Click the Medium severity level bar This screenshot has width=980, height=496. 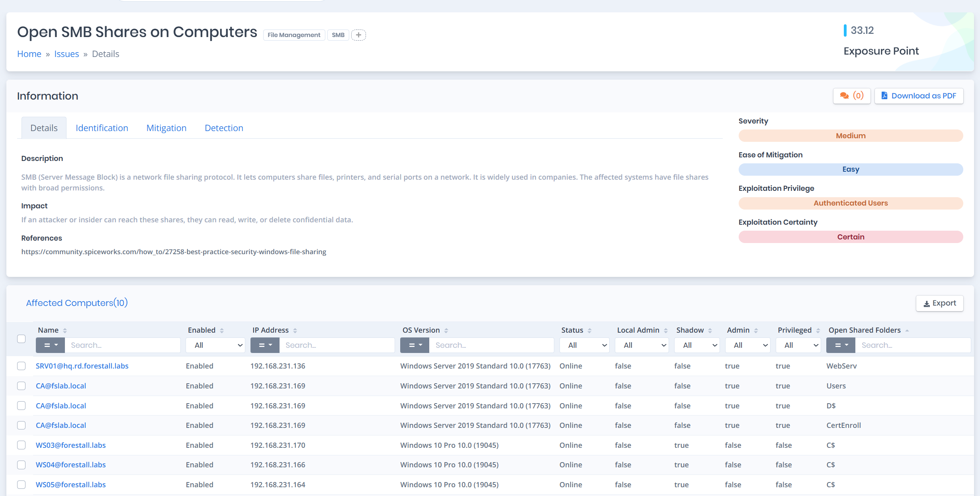(851, 135)
